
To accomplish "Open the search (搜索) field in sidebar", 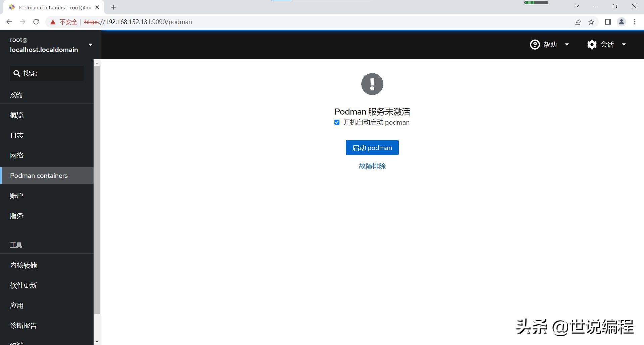I will [x=47, y=73].
